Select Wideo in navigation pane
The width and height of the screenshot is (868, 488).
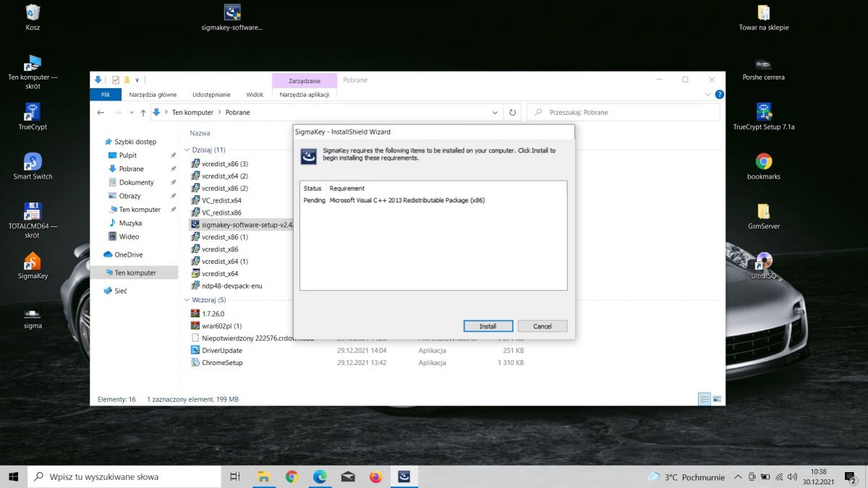coord(129,236)
